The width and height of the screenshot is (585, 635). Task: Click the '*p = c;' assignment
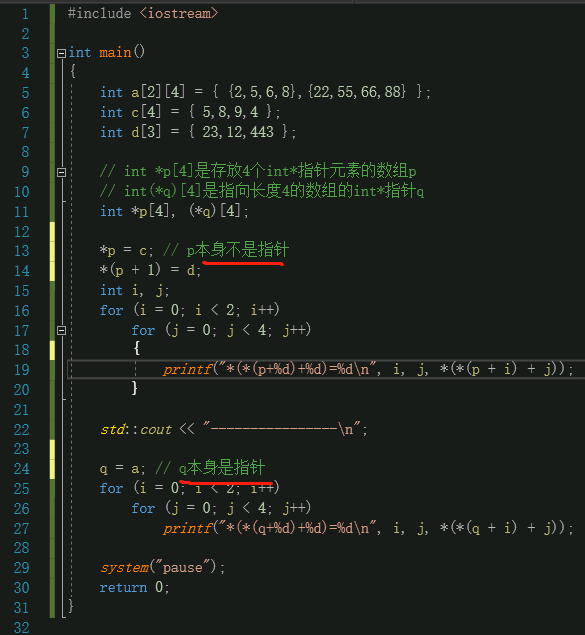(126, 251)
